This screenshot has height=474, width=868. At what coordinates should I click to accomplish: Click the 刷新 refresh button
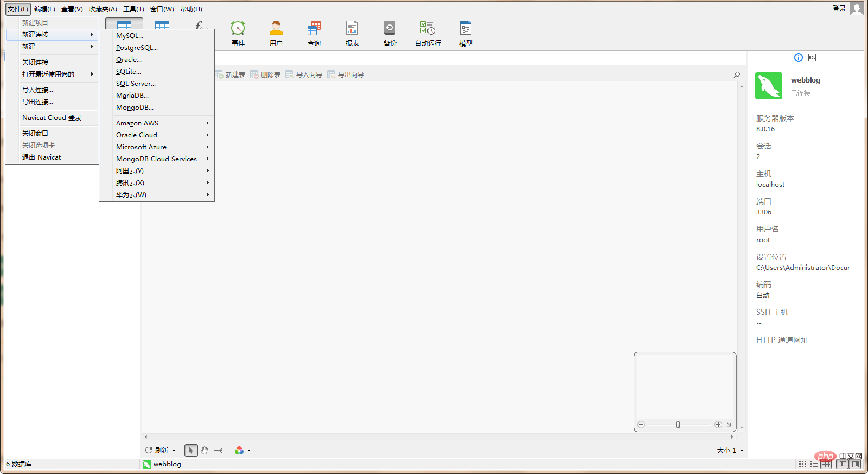(157, 450)
